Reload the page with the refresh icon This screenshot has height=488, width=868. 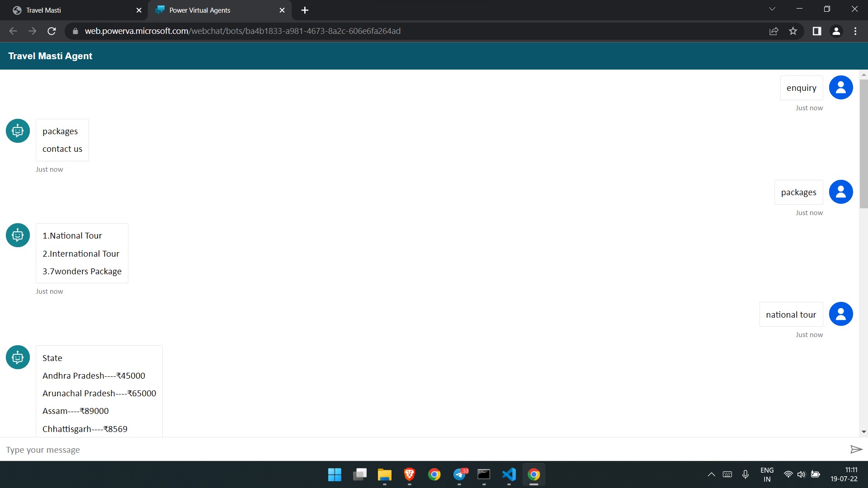52,31
